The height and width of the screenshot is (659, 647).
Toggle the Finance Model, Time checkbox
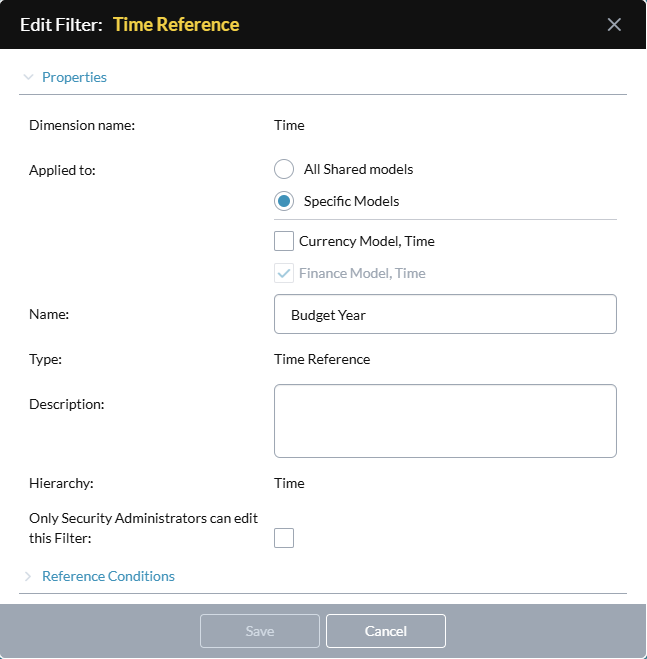click(284, 273)
